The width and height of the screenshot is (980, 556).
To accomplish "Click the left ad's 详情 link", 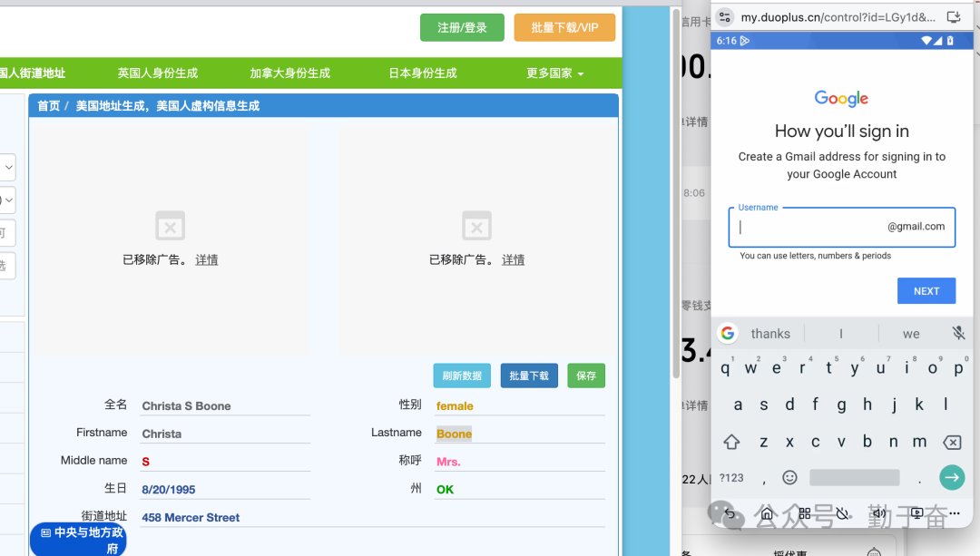I will pyautogui.click(x=206, y=260).
